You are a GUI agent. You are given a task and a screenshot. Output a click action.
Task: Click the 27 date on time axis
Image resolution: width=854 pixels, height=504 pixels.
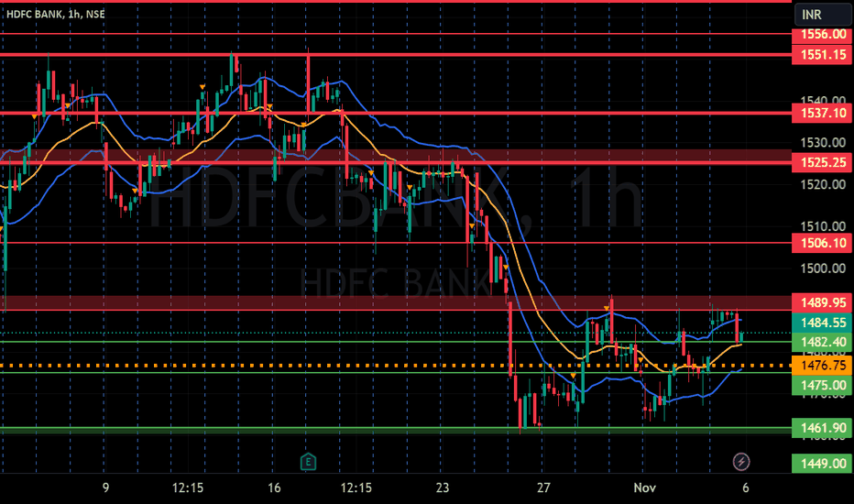coord(543,488)
